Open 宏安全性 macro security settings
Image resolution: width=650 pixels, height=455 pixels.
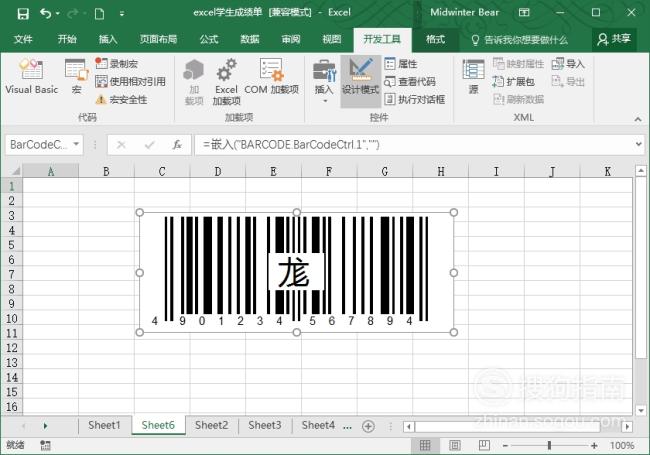click(121, 99)
